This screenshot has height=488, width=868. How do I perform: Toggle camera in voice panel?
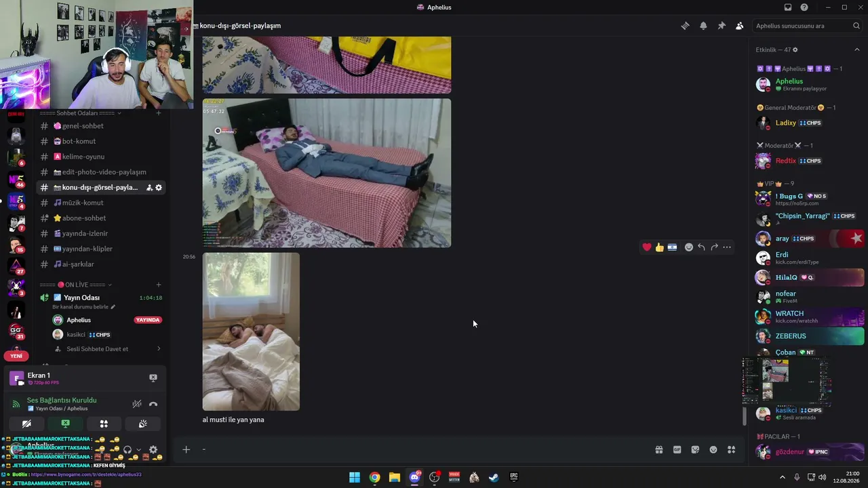[x=26, y=424]
